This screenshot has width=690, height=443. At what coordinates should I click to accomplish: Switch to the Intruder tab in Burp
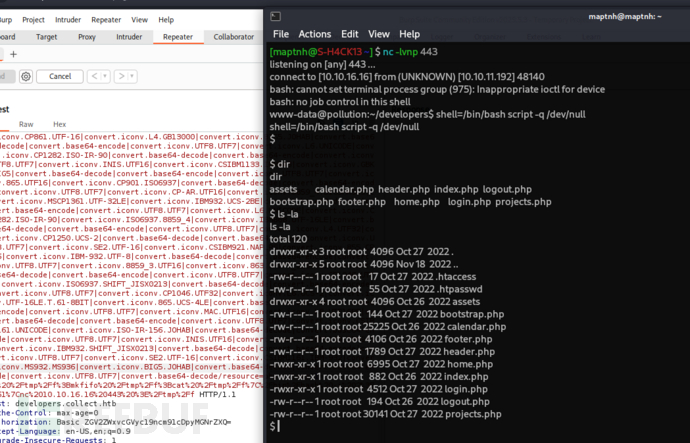click(x=129, y=37)
